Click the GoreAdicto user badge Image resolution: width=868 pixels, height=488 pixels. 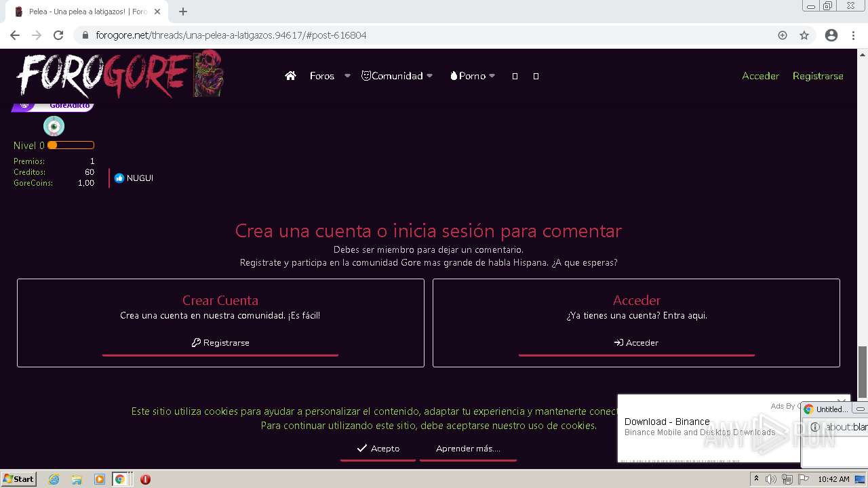[x=53, y=106]
